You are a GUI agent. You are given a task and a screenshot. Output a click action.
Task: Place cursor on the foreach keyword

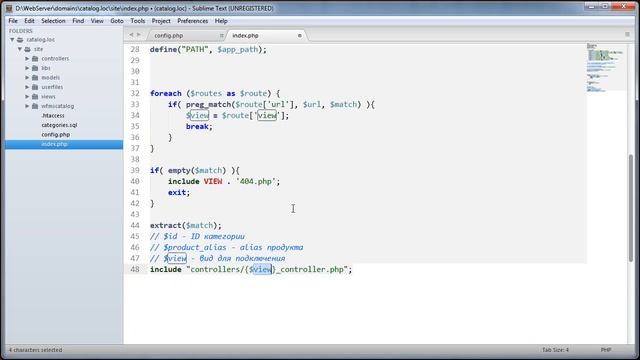[166, 93]
